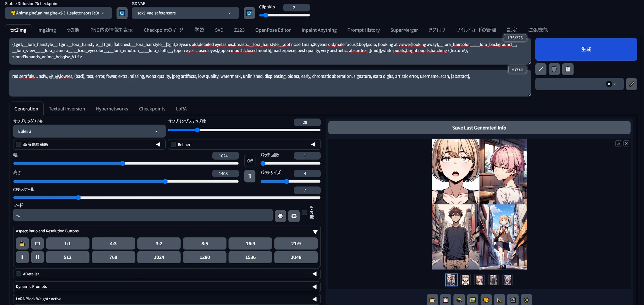Refresh the SD VAE list
Screen dimensions: 644x305
(x=249, y=13)
